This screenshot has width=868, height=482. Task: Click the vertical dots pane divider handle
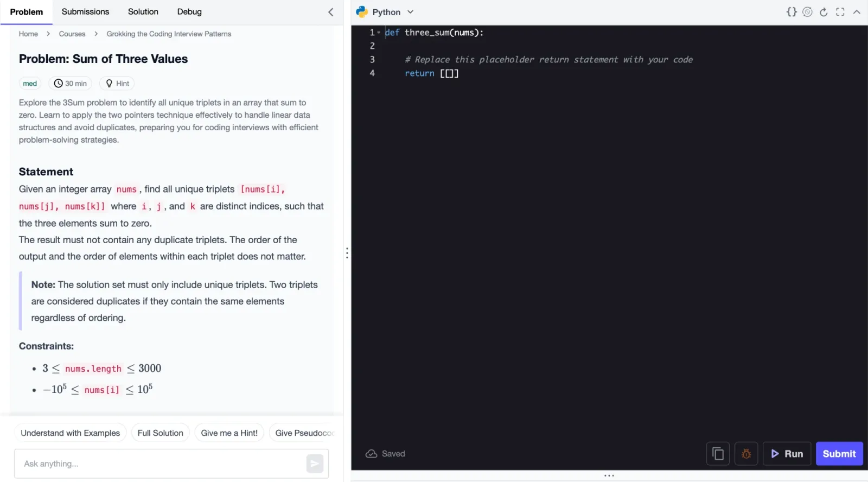(x=347, y=253)
